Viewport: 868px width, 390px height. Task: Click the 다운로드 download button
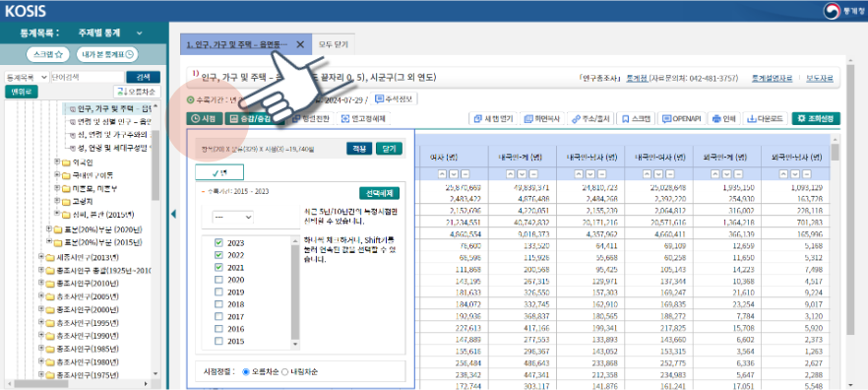pos(765,118)
